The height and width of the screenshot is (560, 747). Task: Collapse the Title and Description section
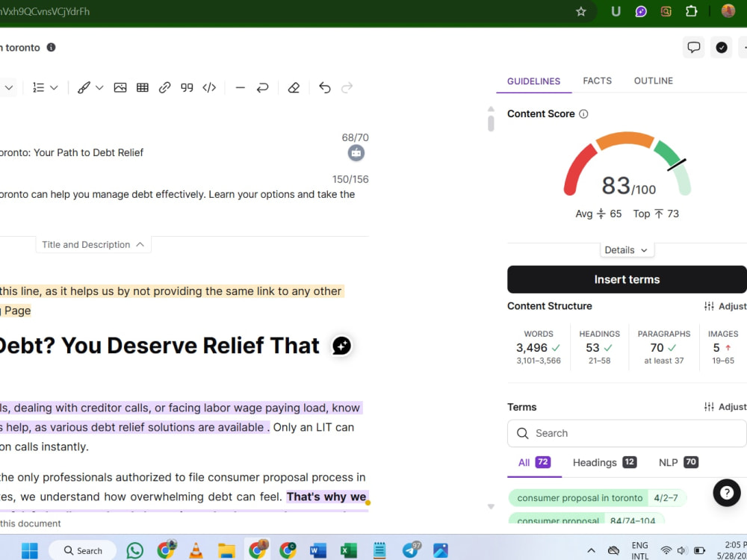[x=93, y=244]
